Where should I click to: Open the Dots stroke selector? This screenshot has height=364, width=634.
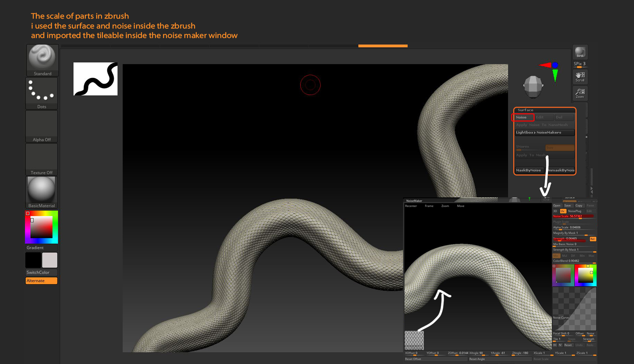(x=41, y=91)
